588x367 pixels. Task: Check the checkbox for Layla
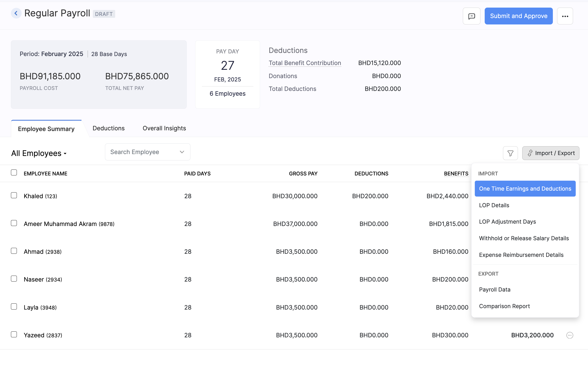click(14, 306)
